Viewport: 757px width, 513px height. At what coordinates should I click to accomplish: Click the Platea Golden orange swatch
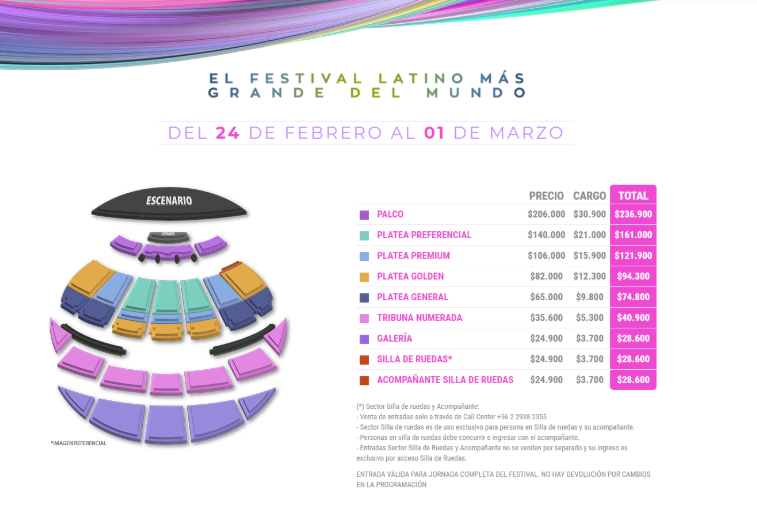coord(364,277)
